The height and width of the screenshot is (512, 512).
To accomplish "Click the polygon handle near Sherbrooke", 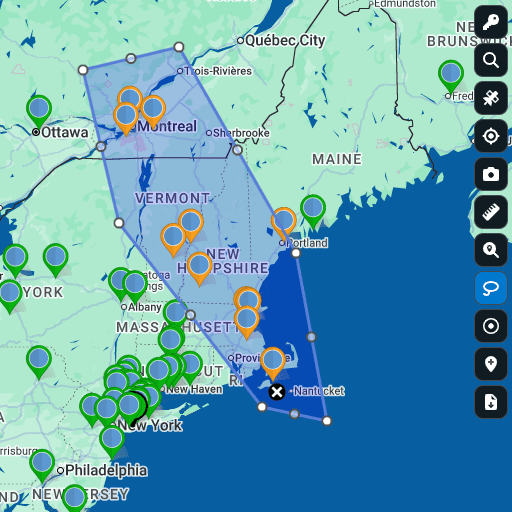I will (x=237, y=150).
